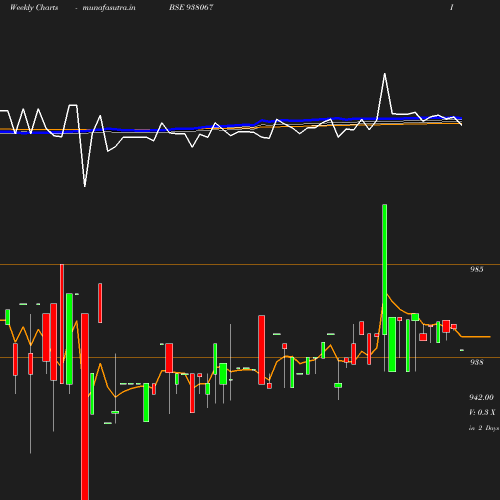
Task: Click the 985 price level label
Action: 477,269
